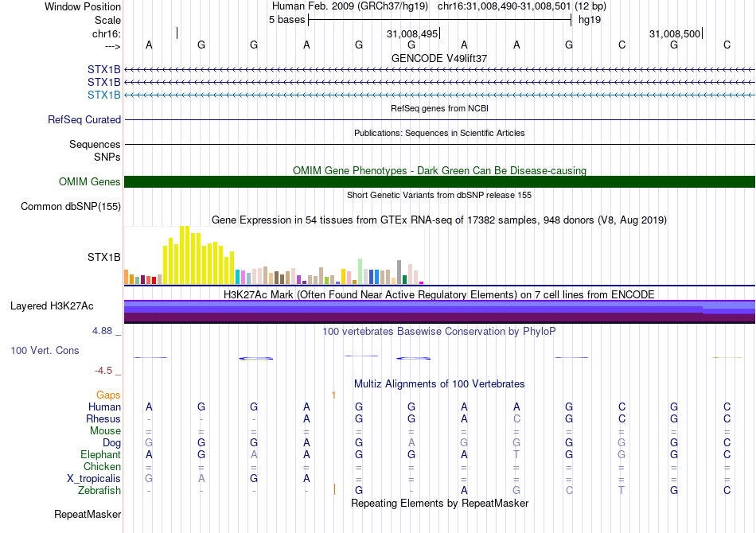Screen dimensions: 756x533
Task: Select the light-blue STX1B transcript label
Action: (x=104, y=95)
